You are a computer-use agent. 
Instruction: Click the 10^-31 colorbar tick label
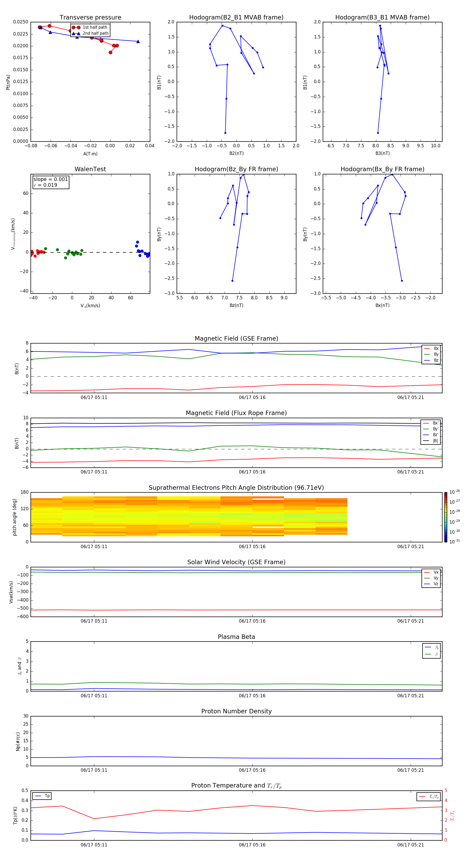tap(455, 542)
